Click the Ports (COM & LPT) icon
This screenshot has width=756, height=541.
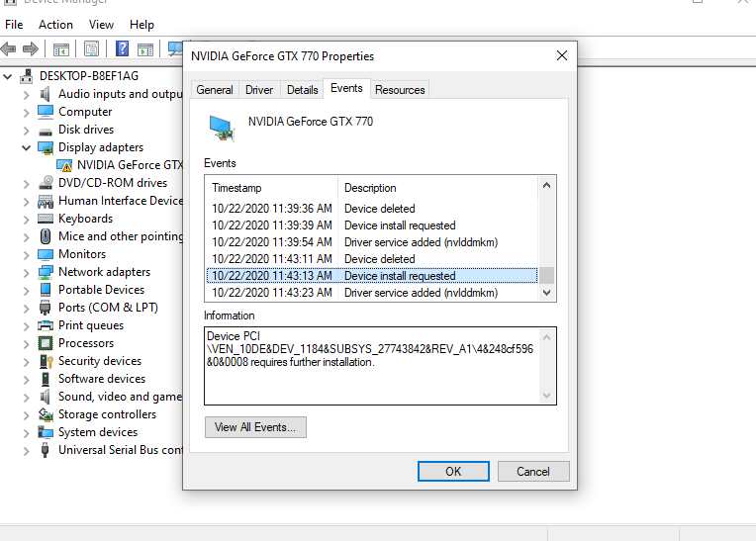point(46,308)
